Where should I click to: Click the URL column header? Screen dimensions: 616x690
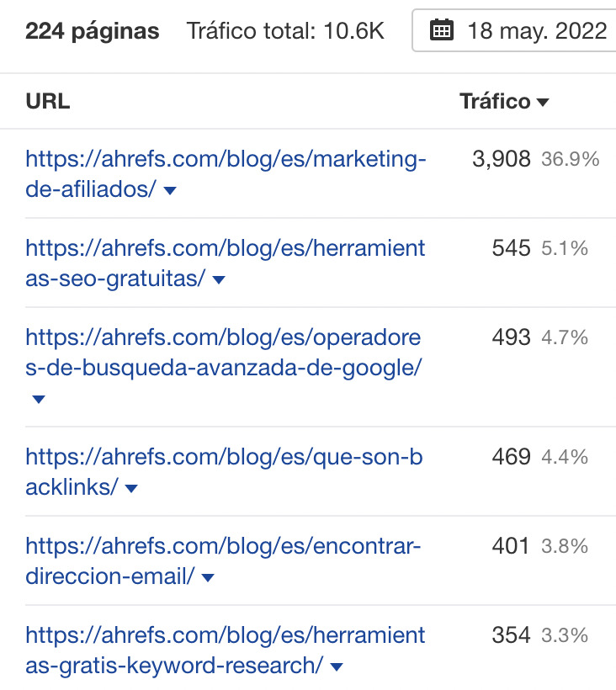click(x=47, y=101)
